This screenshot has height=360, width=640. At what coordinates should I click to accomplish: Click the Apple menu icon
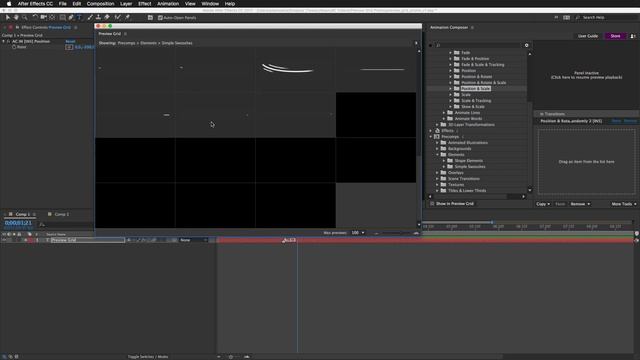(x=9, y=4)
